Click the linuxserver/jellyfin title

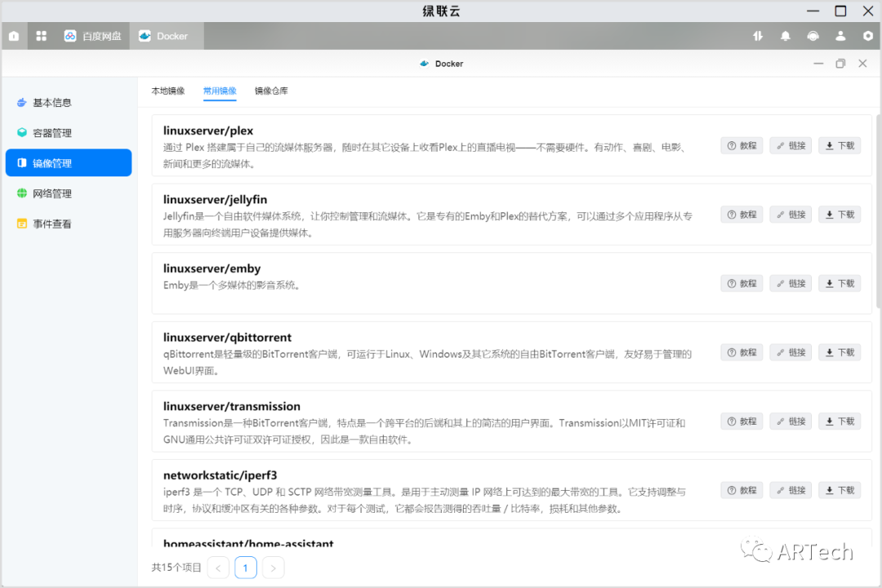[215, 200]
